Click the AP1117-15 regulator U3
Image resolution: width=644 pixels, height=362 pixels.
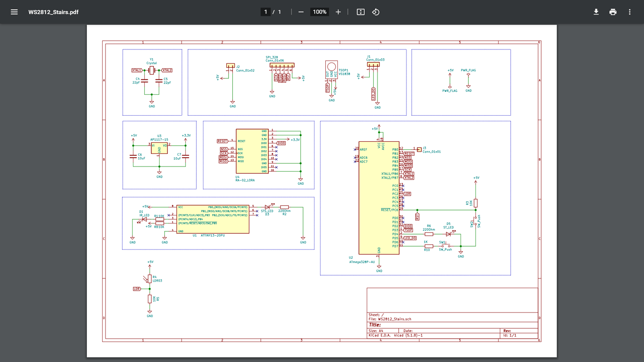pos(159,149)
